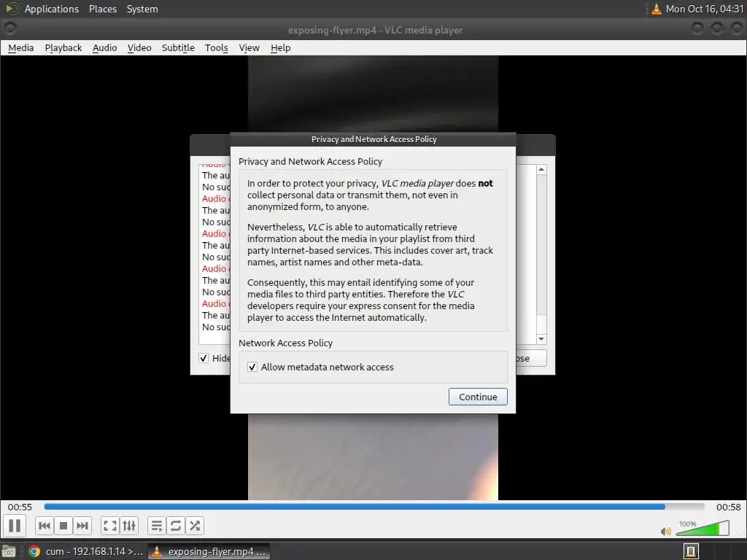This screenshot has height=560, width=747.
Task: Toggle fullscreen video mode
Action: coord(110,526)
